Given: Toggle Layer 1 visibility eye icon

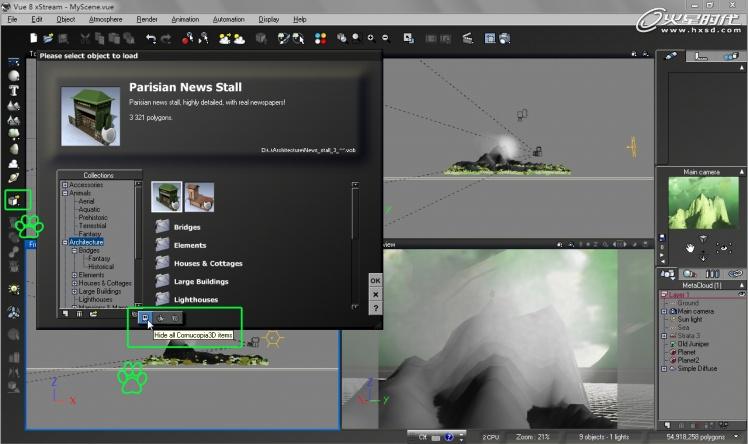Looking at the screenshot, I should tap(741, 294).
